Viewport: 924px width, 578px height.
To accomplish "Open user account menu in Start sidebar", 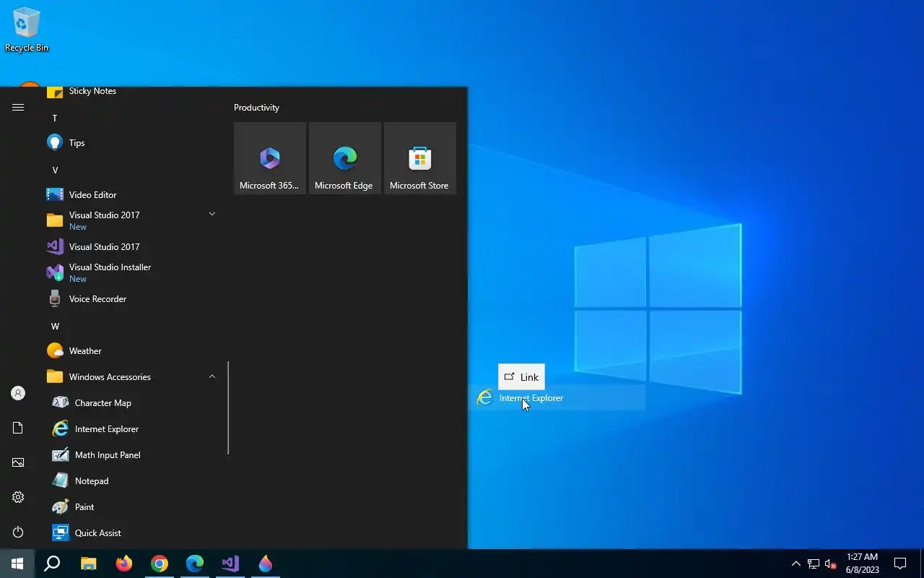I will tap(18, 393).
